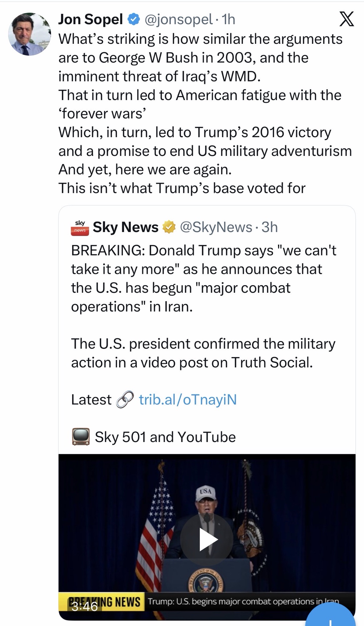Viewport: 364px width, 626px height.
Task: Tap the blue verified badge beside Jon Sopel
Action: click(133, 20)
